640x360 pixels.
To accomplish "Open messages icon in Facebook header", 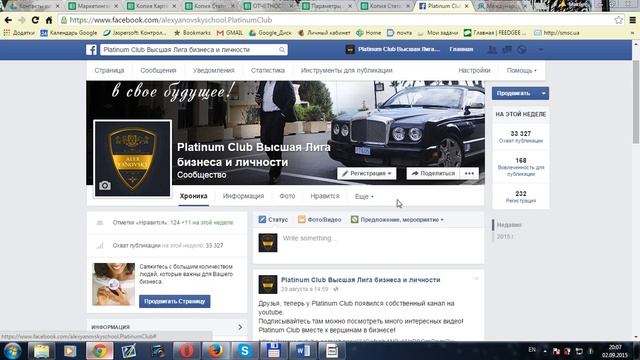I will coord(507,50).
